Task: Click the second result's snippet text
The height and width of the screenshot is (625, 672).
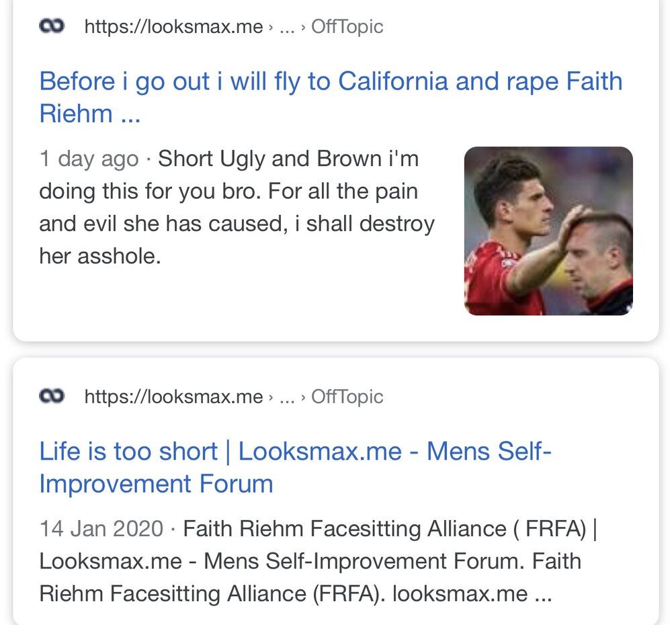Action: [309, 561]
